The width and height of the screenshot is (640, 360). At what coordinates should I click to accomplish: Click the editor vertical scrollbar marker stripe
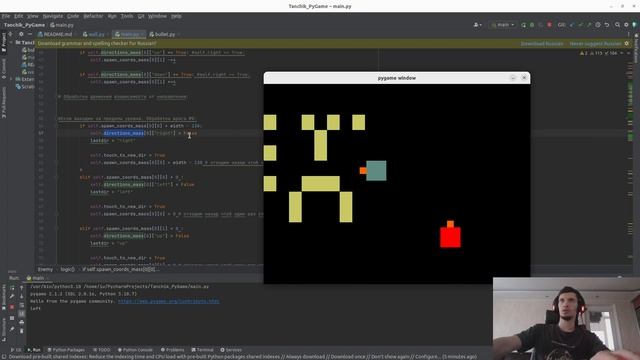pos(630,159)
